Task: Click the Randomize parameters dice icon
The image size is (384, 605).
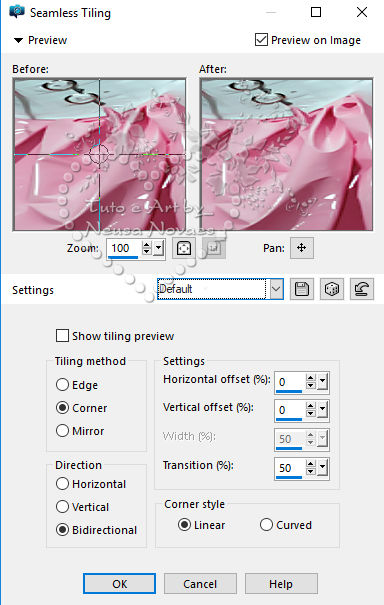Action: point(332,289)
